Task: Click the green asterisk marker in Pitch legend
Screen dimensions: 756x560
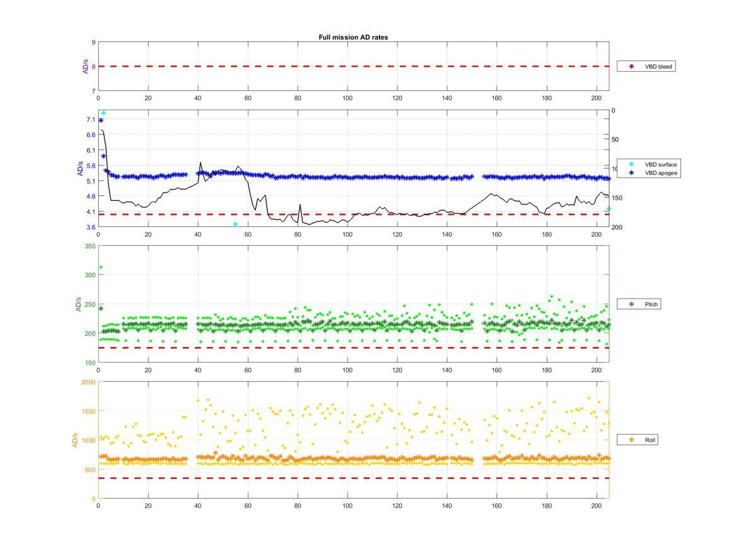Action: (631, 304)
